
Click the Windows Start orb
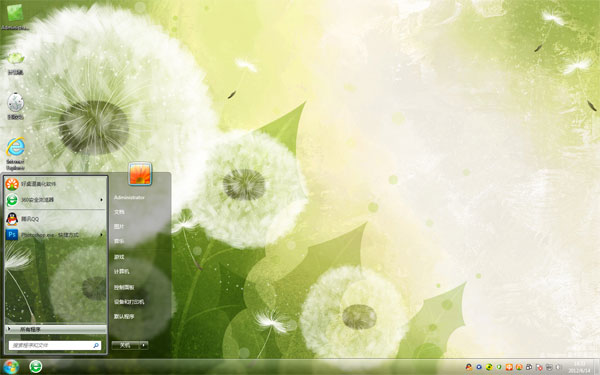11,367
